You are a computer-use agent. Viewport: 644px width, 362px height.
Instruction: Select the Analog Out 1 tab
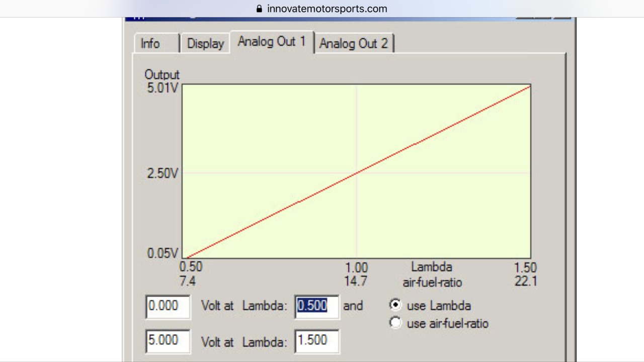272,42
